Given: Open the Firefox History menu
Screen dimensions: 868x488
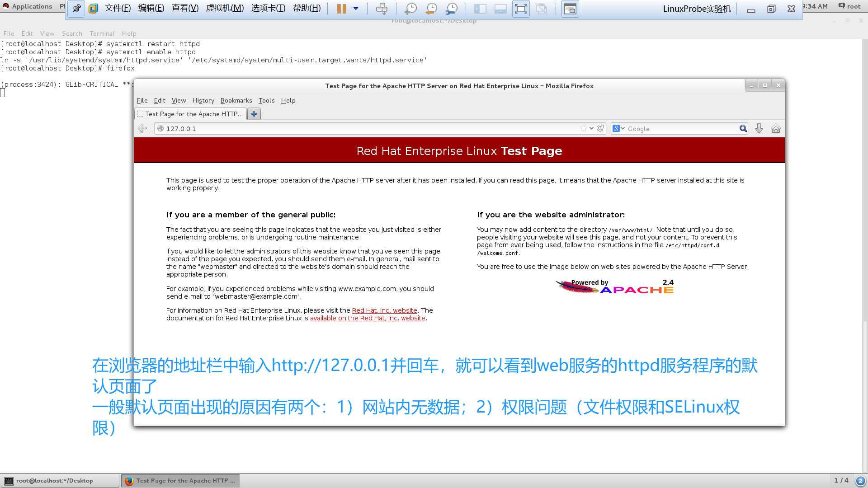Looking at the screenshot, I should point(203,99).
